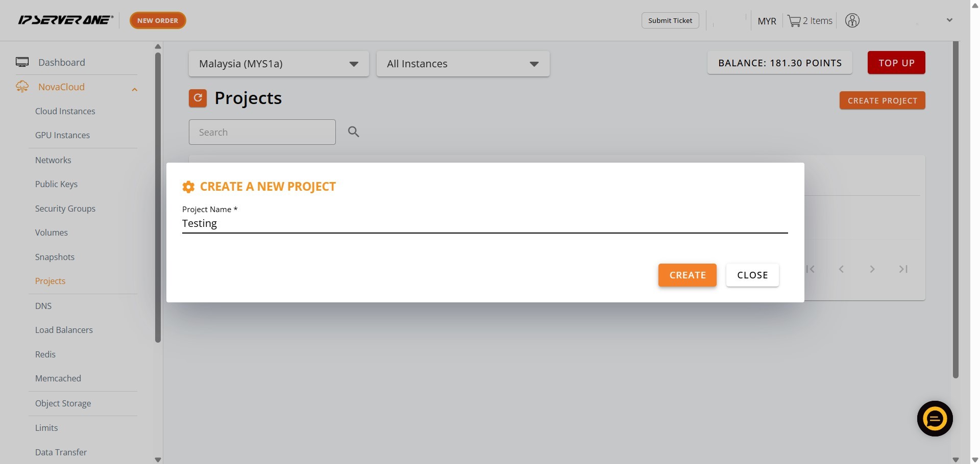Open the shopping cart with 2 items
This screenshot has height=464, width=980.
click(x=810, y=21)
